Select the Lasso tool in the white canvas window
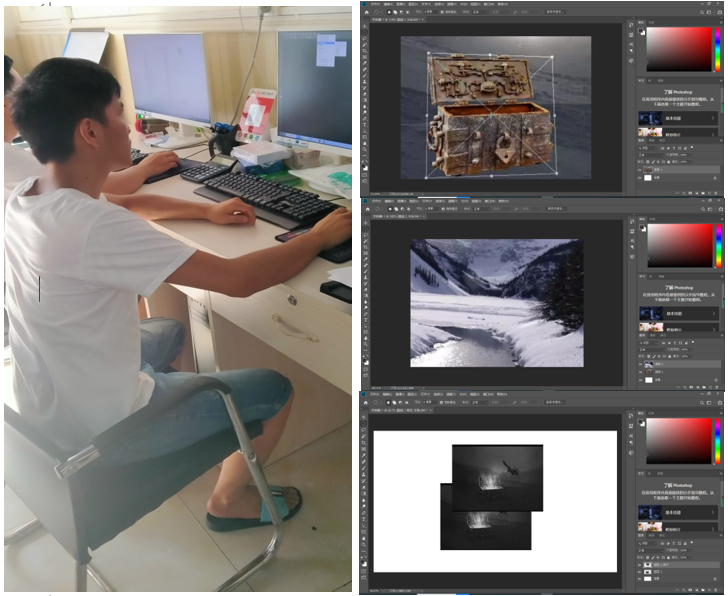Viewport: 728px width, 596px height. click(365, 430)
